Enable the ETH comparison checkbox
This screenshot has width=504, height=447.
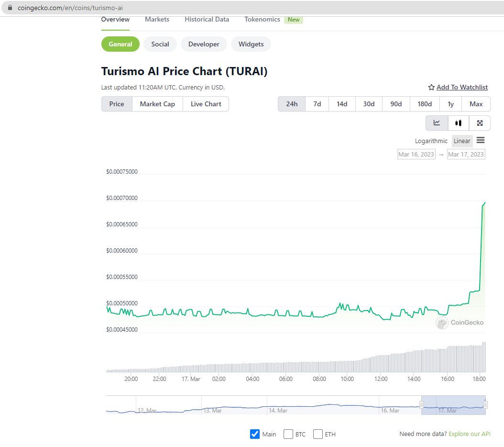tap(318, 434)
